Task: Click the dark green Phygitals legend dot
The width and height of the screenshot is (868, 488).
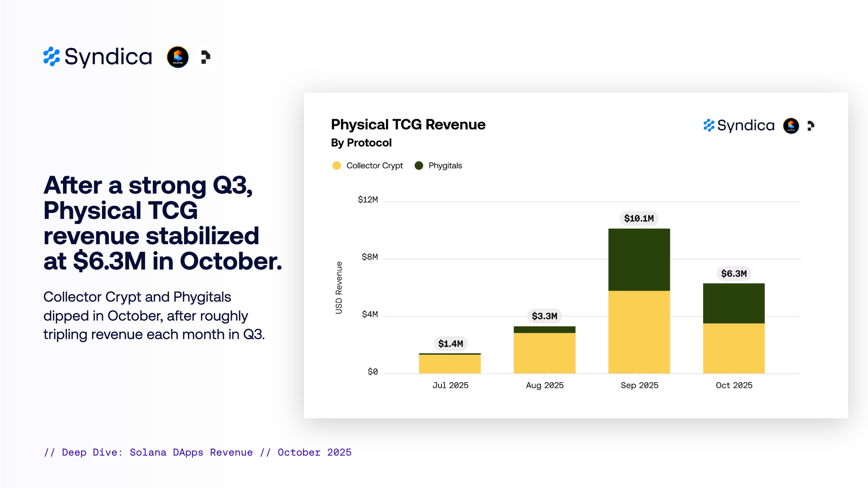Action: (419, 166)
